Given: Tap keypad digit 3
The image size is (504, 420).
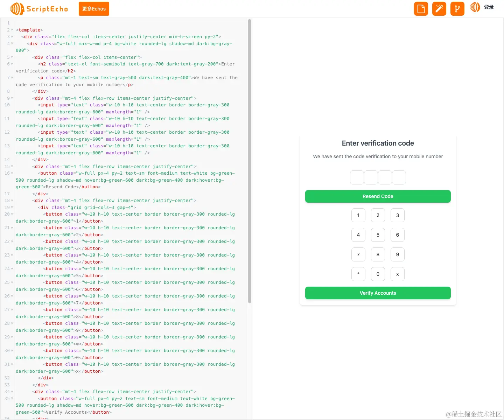Looking at the screenshot, I should pyautogui.click(x=398, y=215).
